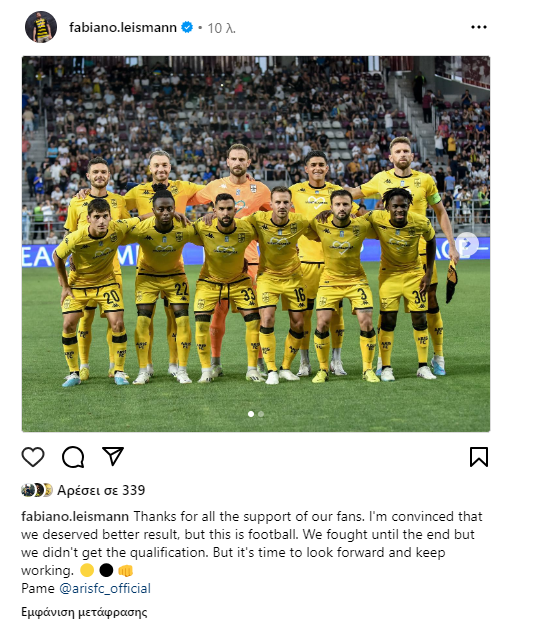The height and width of the screenshot is (621, 535).
Task: Click Εμφάνιση μετάφρασης to show translation
Action: tap(84, 612)
